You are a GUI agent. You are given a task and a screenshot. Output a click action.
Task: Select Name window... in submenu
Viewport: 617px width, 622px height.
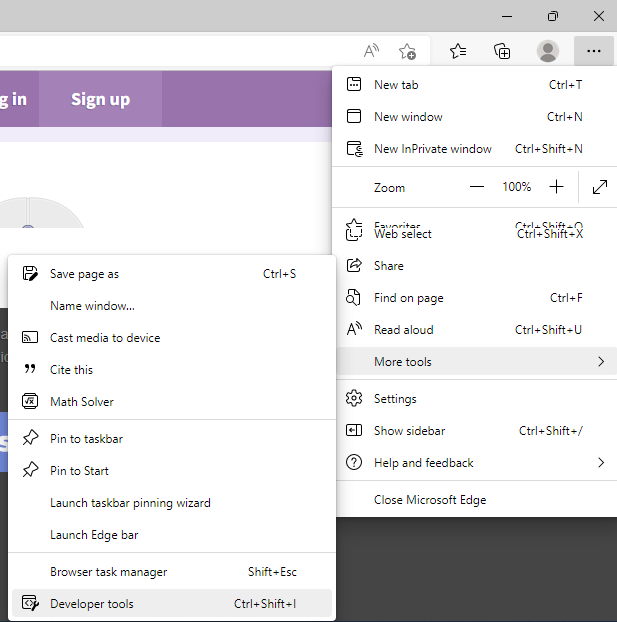tap(172, 306)
